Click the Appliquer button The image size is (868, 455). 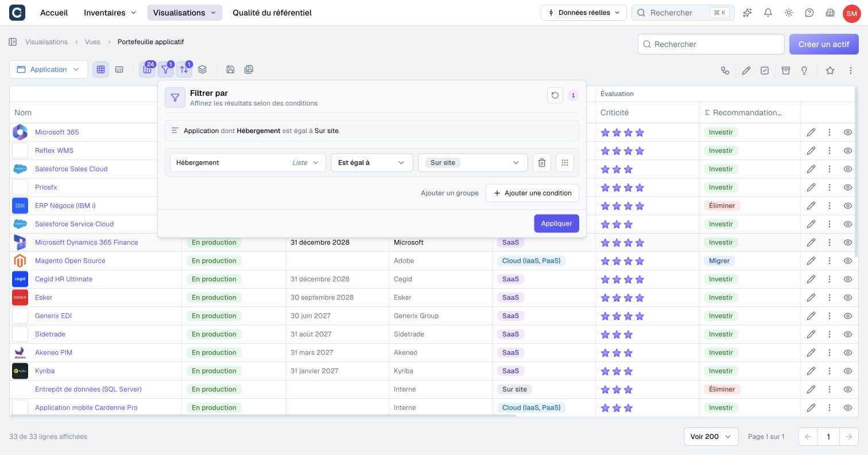pos(556,223)
